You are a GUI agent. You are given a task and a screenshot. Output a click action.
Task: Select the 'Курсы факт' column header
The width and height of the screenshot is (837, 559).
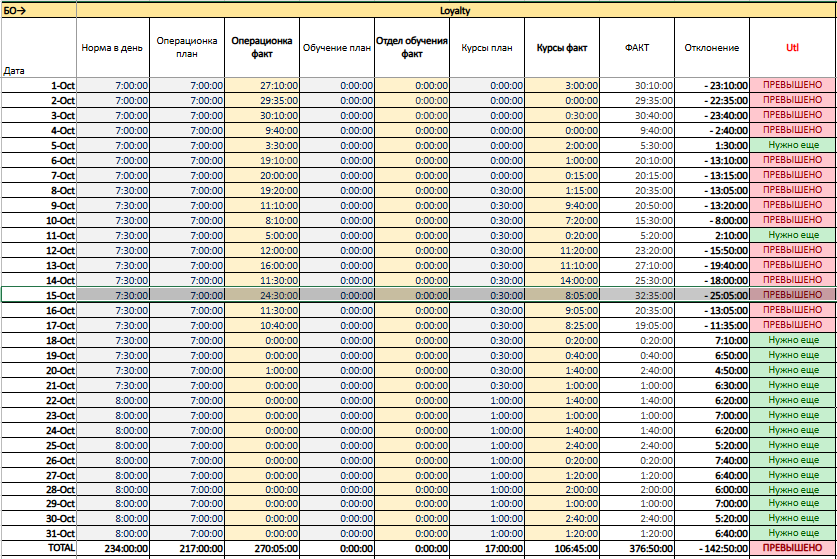[562, 48]
